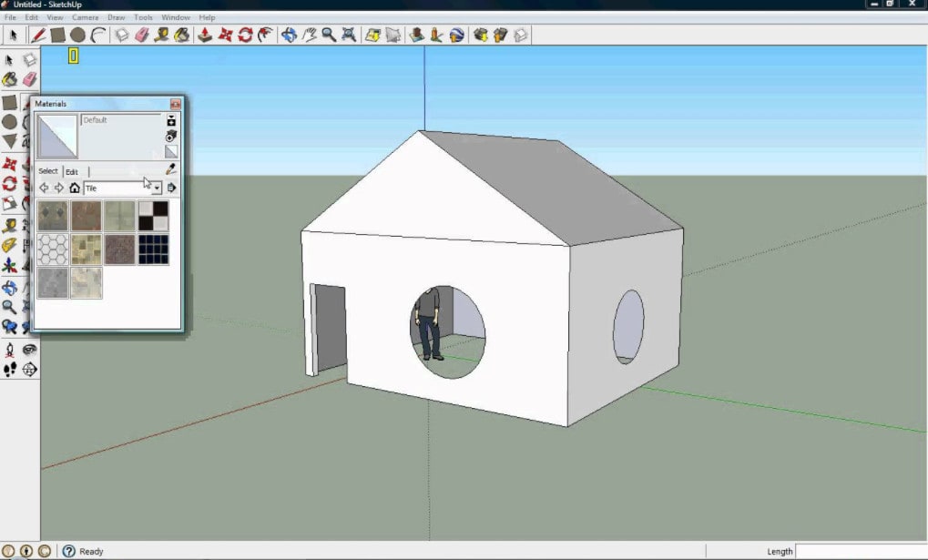Open the Window menu
This screenshot has width=928, height=560.
(176, 17)
